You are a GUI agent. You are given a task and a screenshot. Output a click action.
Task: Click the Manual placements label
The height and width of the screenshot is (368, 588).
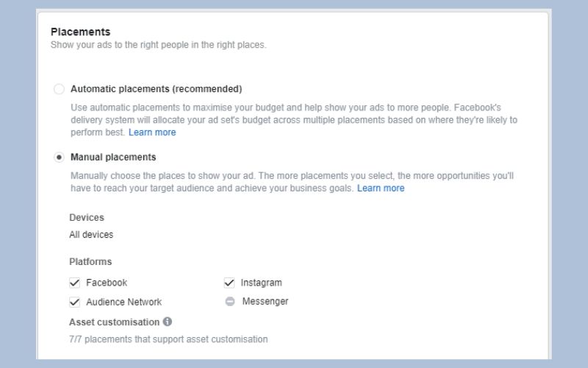pyautogui.click(x=113, y=157)
